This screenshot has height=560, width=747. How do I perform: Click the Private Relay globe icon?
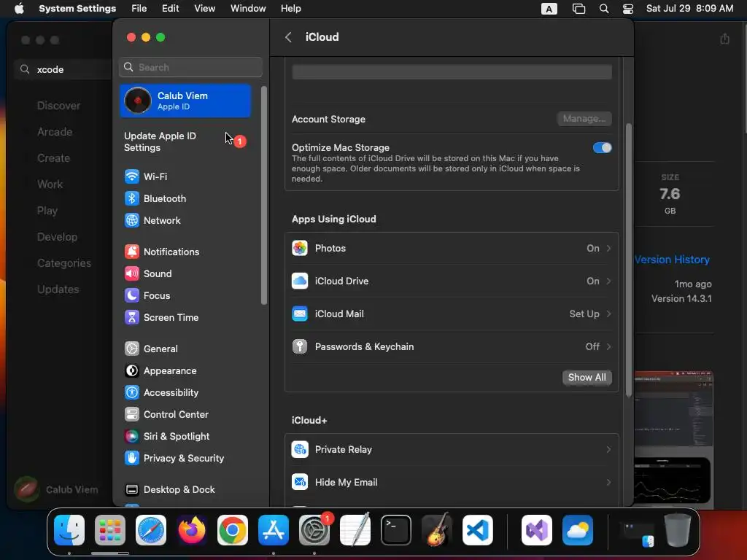click(x=300, y=449)
